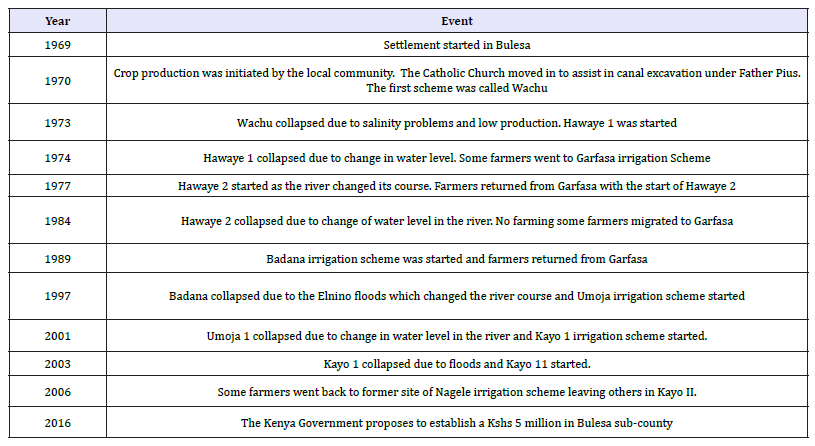Click the Elnino floods event text
The width and height of the screenshot is (815, 446).
[457, 296]
